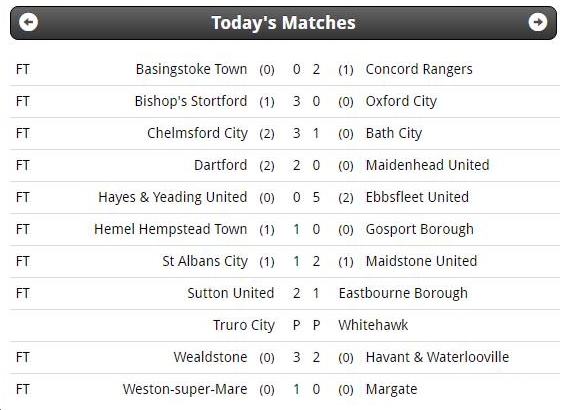The height and width of the screenshot is (410, 561).
Task: Click Hemel Hempstead Town name
Action: [x=171, y=229]
